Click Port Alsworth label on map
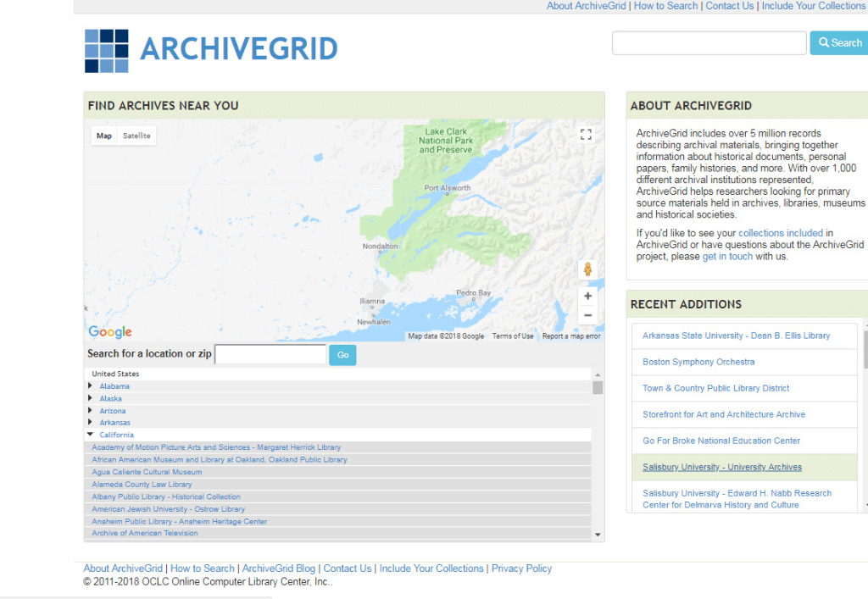 [x=448, y=188]
